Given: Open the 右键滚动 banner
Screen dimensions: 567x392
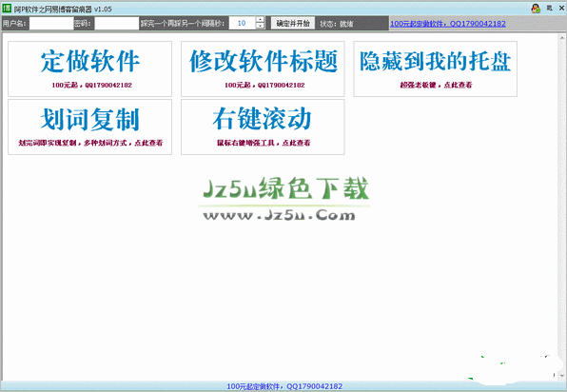Looking at the screenshot, I should tap(263, 127).
